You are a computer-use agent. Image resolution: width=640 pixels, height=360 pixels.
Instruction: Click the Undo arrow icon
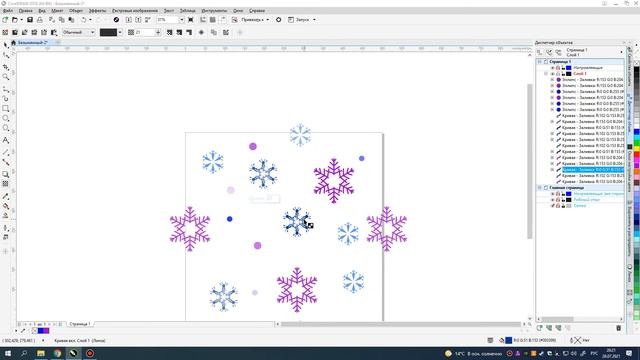click(x=83, y=20)
